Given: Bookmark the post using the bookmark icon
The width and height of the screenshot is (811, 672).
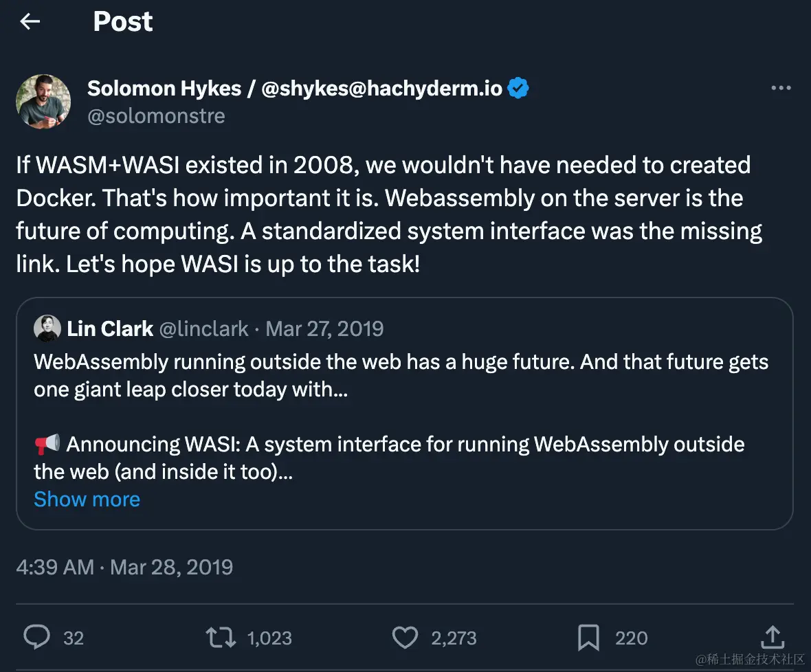Looking at the screenshot, I should (589, 638).
